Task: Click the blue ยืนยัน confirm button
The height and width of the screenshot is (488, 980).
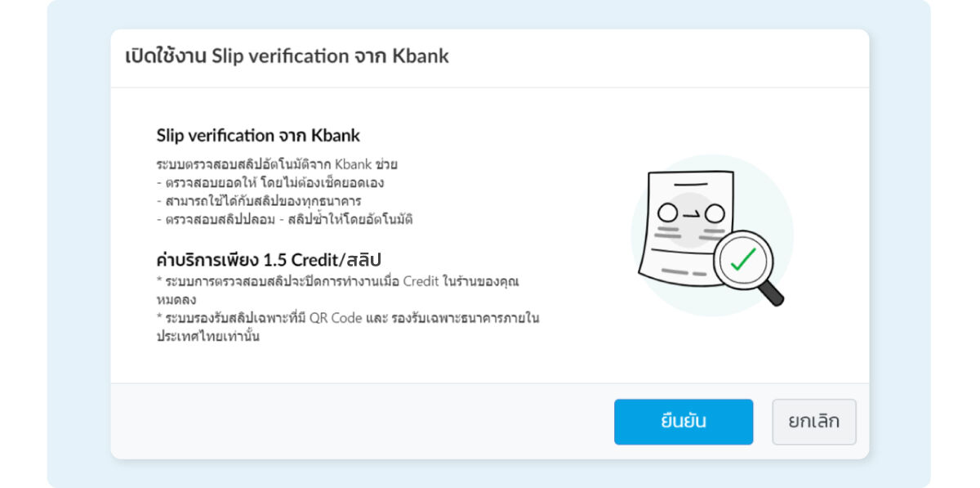Action: [x=683, y=422]
